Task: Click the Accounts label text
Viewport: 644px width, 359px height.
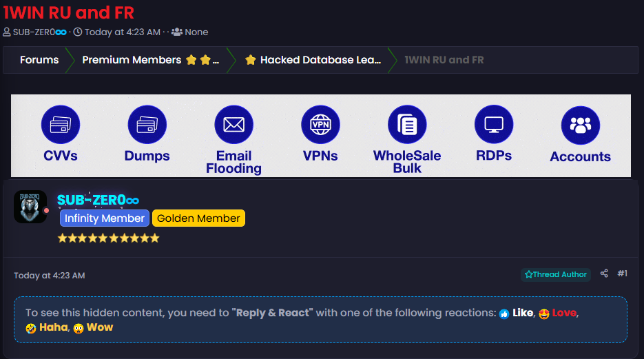Action: point(581,156)
